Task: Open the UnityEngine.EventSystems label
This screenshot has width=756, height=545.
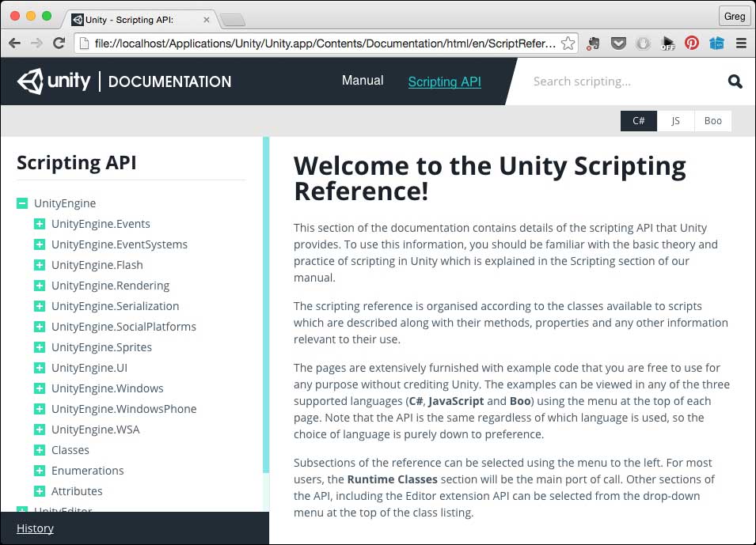Action: tap(120, 244)
